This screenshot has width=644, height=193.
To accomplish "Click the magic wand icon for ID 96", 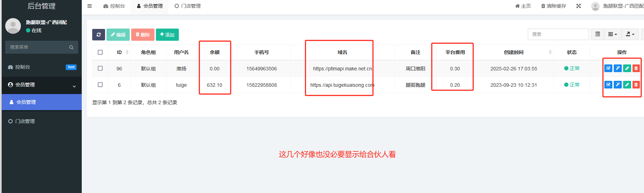I will click(x=618, y=68).
